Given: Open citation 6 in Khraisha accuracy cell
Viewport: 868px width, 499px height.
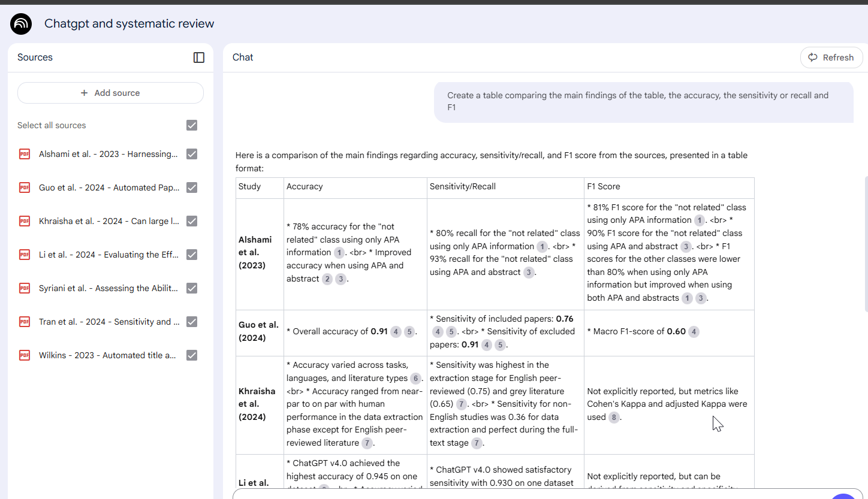Looking at the screenshot, I should [x=415, y=378].
